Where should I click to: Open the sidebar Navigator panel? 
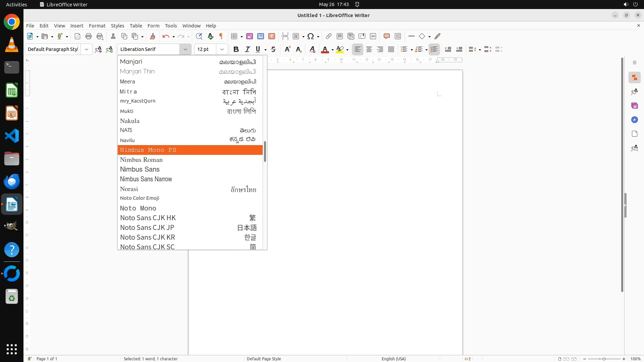point(634,120)
